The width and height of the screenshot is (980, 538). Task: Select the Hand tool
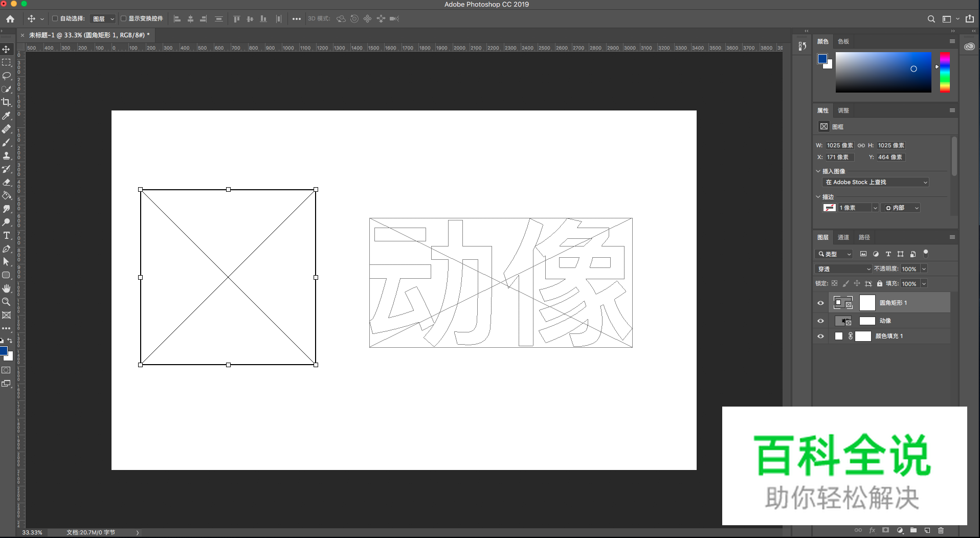coord(7,288)
